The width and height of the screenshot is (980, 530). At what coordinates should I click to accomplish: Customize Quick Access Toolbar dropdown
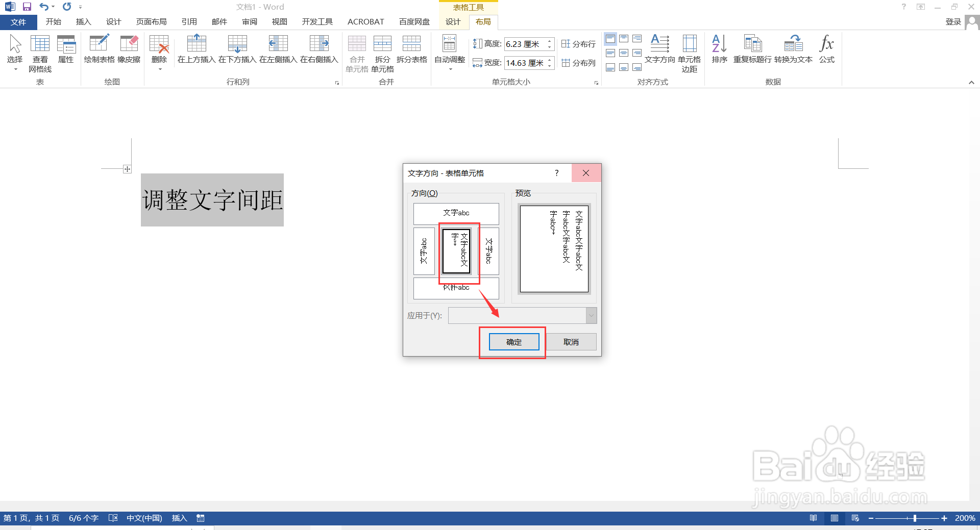tap(80, 7)
